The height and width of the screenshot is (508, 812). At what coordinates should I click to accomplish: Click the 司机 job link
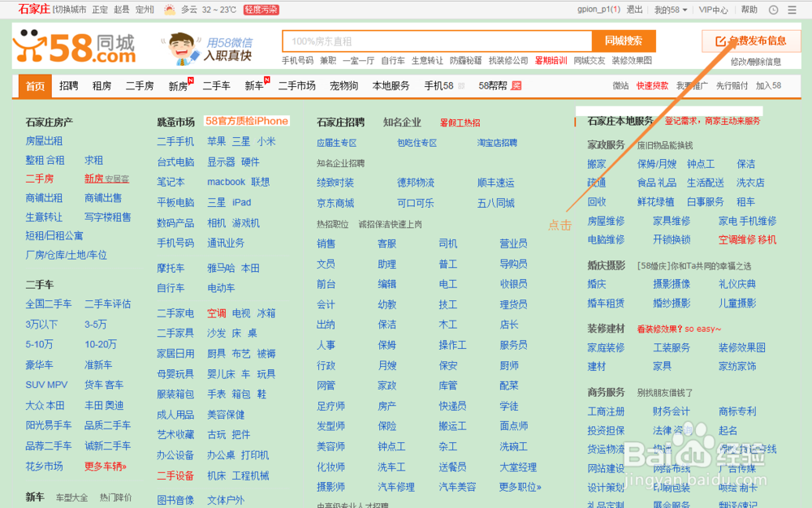pyautogui.click(x=448, y=243)
